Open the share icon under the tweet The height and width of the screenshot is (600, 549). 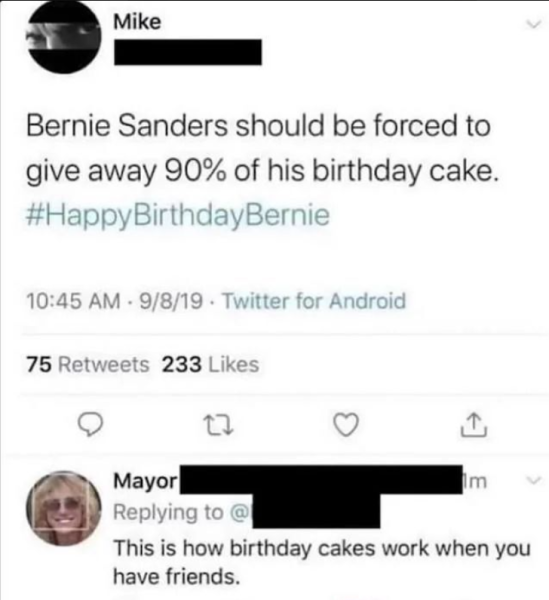pyautogui.click(x=474, y=425)
